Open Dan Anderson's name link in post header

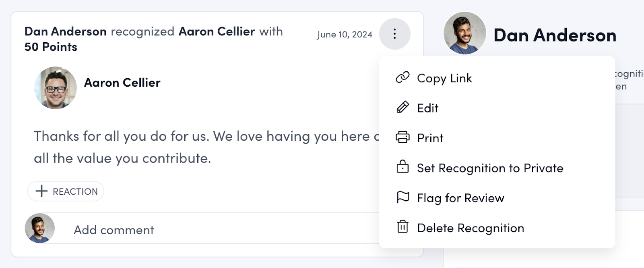pos(66,31)
